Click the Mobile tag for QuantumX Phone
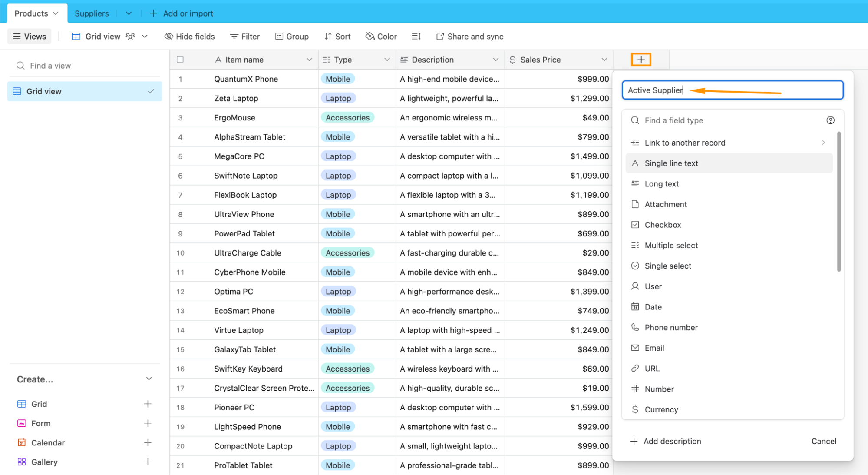Screen dimensions: 868x475 [x=338, y=79]
